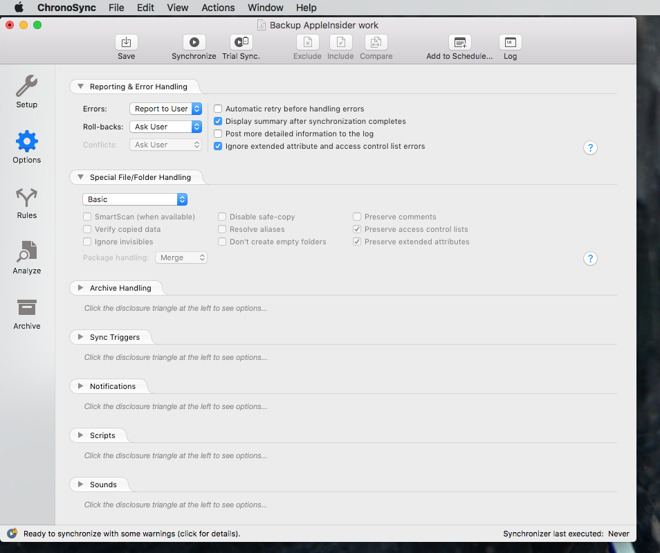Open the File menu
The image size is (660, 553).
tap(116, 8)
